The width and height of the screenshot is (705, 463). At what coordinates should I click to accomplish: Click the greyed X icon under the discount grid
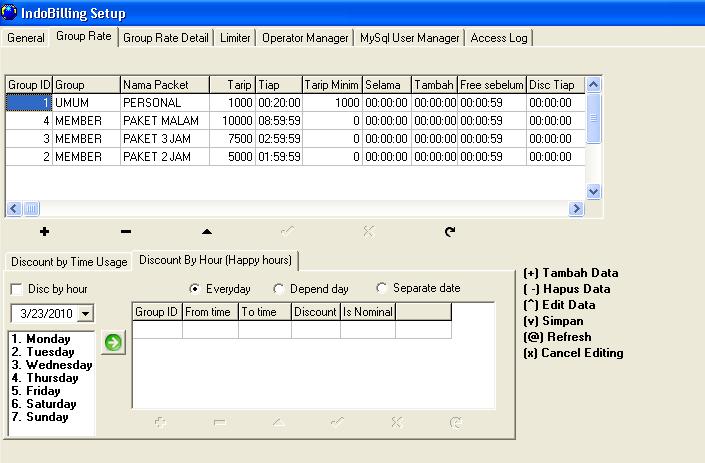click(x=397, y=422)
